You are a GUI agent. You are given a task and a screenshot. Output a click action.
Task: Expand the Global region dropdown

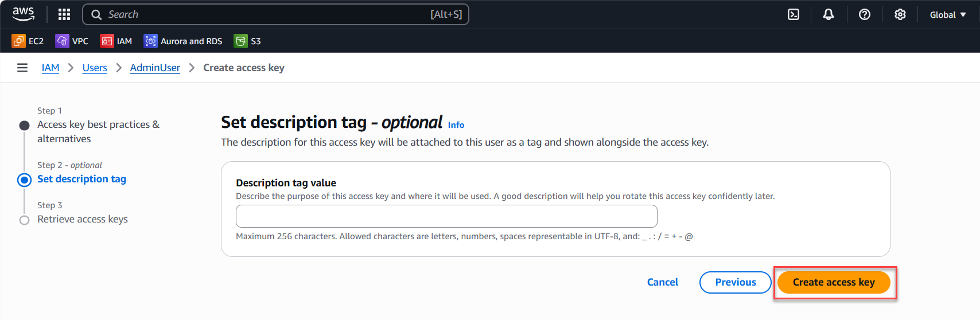pyautogui.click(x=948, y=15)
